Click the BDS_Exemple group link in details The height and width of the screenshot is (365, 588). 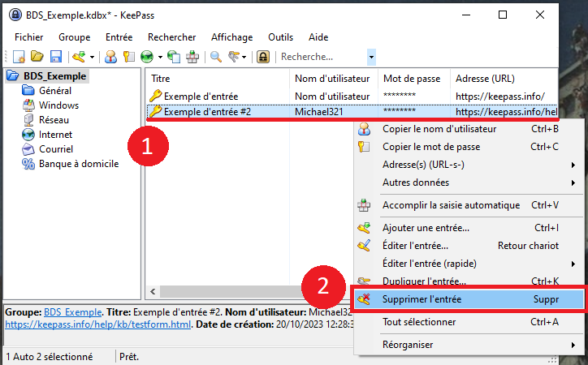(73, 312)
